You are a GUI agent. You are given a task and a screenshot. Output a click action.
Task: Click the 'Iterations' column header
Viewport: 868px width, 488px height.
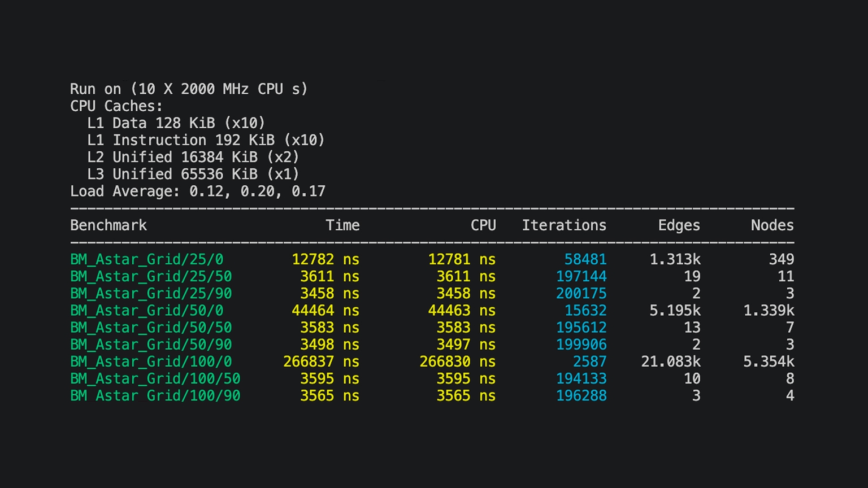click(564, 225)
